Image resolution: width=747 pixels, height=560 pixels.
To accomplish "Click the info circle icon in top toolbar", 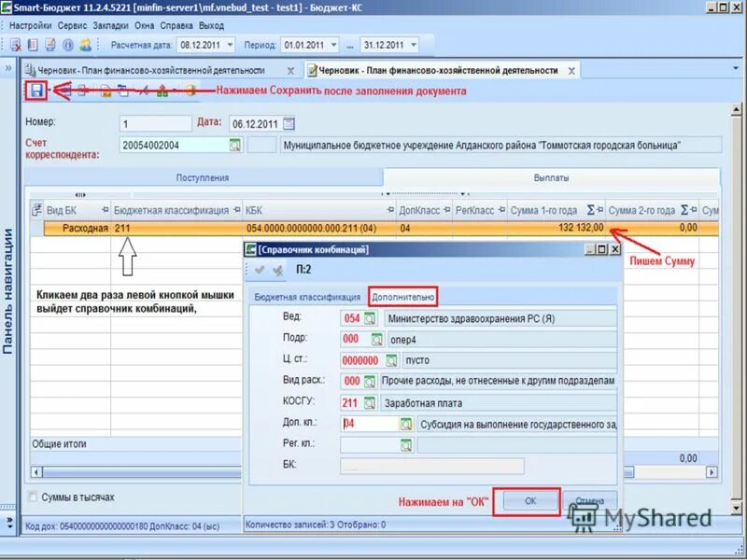I will pos(68,45).
